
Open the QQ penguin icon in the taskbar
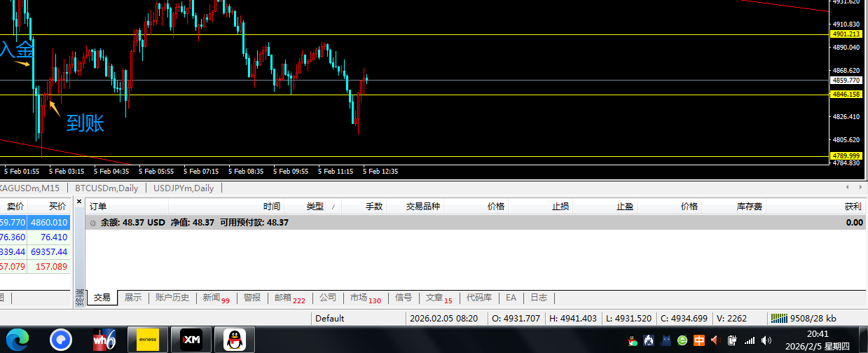[x=235, y=340]
